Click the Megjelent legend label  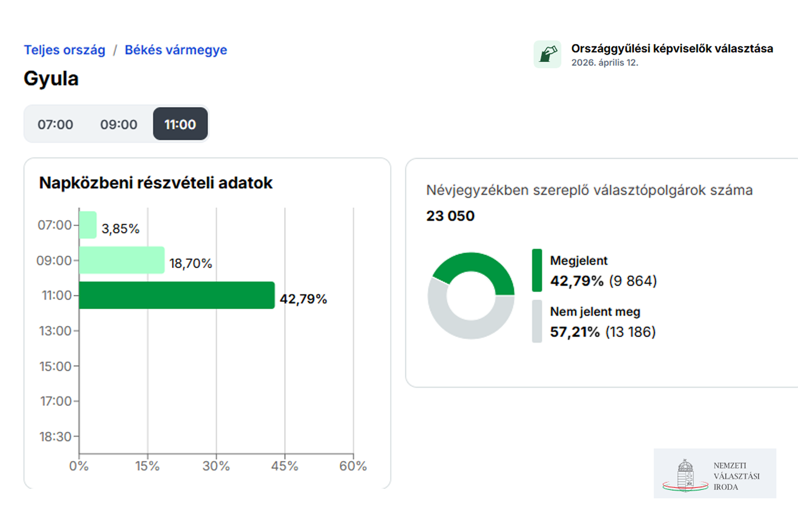tap(579, 261)
